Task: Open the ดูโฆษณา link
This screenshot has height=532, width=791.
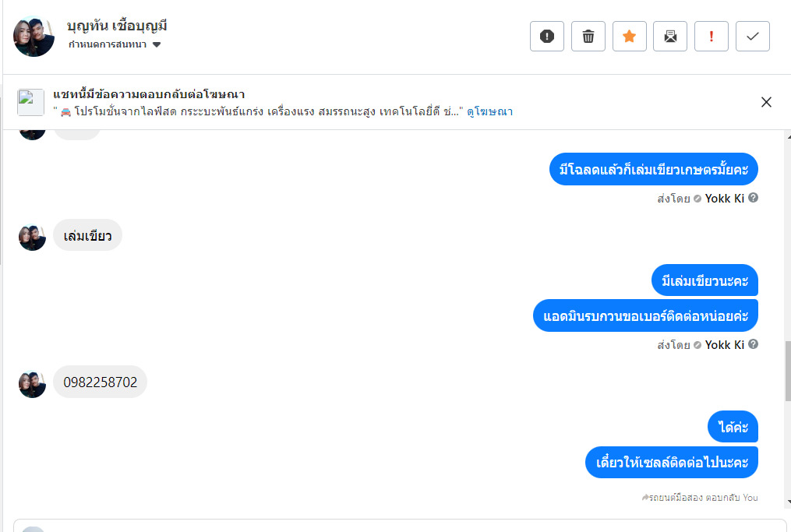Action: (x=489, y=111)
